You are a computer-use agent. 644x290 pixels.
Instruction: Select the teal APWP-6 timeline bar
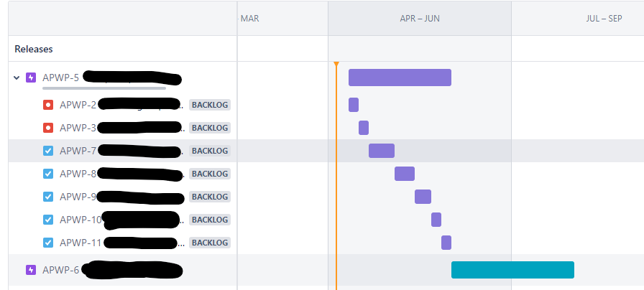click(512, 270)
